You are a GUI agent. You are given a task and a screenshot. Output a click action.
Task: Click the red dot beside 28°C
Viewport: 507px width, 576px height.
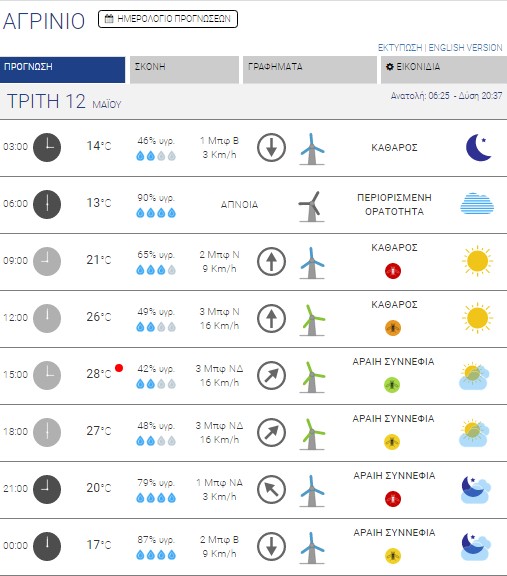pos(119,368)
